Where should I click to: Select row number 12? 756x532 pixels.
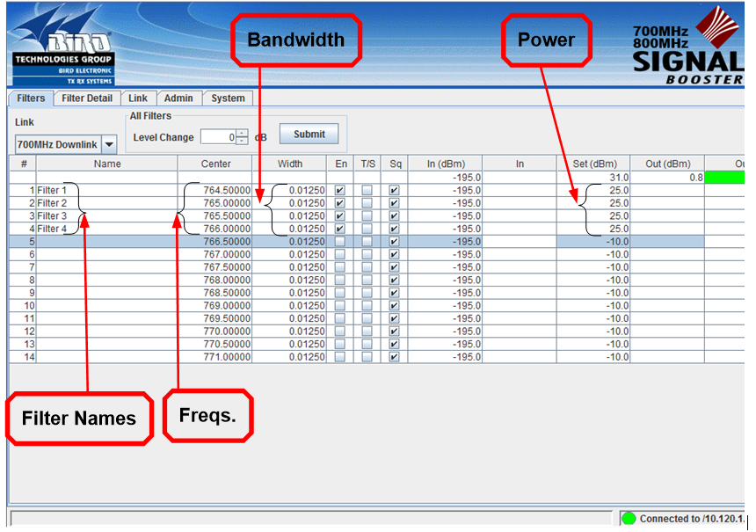[29, 331]
